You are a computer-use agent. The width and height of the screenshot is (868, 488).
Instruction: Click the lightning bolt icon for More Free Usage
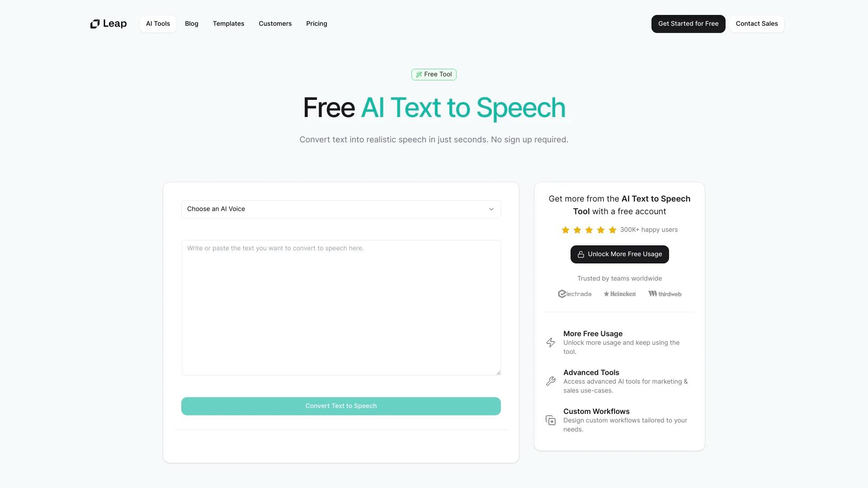[x=550, y=342]
